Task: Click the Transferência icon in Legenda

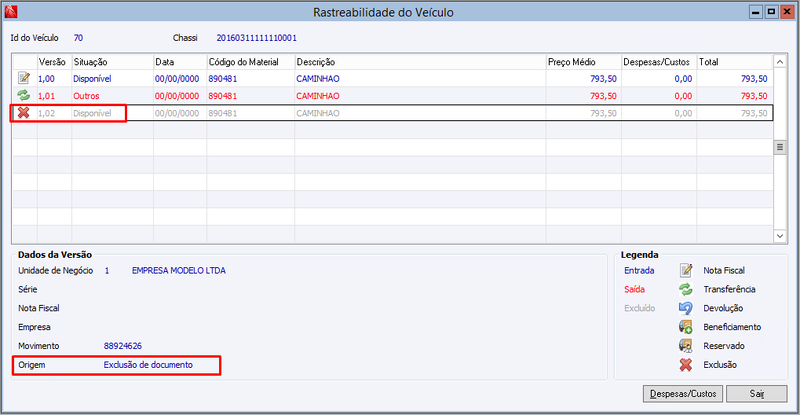Action: (x=686, y=289)
